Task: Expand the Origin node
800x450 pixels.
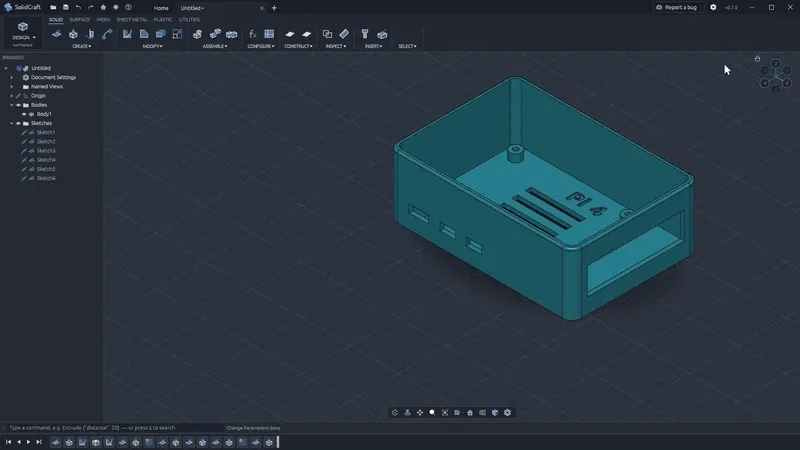Action: [x=12, y=96]
